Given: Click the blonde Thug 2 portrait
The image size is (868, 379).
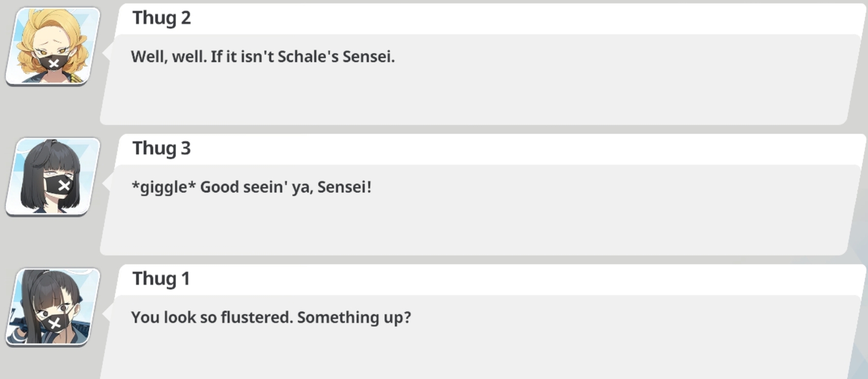Looking at the screenshot, I should coord(53,46).
